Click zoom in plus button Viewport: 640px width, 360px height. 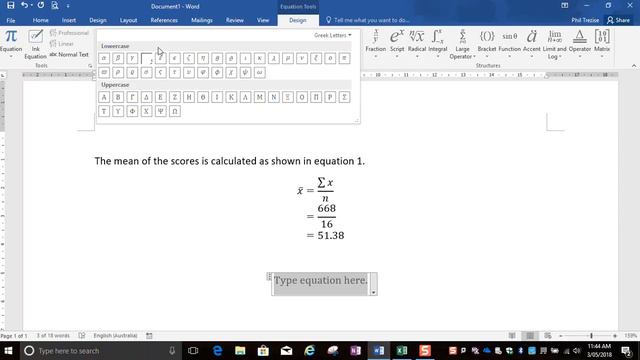[615, 336]
